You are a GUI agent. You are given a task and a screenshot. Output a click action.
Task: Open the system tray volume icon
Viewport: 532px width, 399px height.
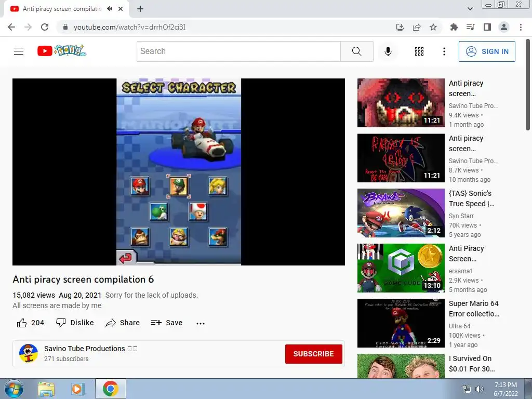point(479,389)
